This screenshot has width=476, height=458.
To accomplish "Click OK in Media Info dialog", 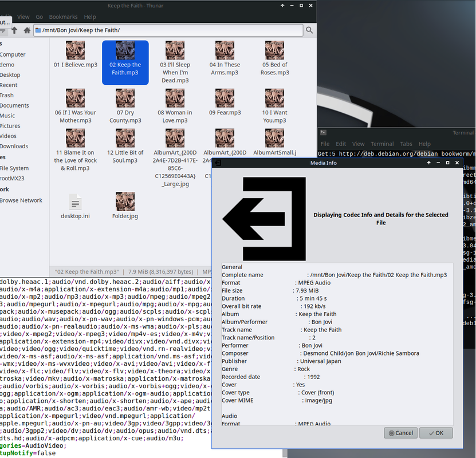I will coord(436,433).
